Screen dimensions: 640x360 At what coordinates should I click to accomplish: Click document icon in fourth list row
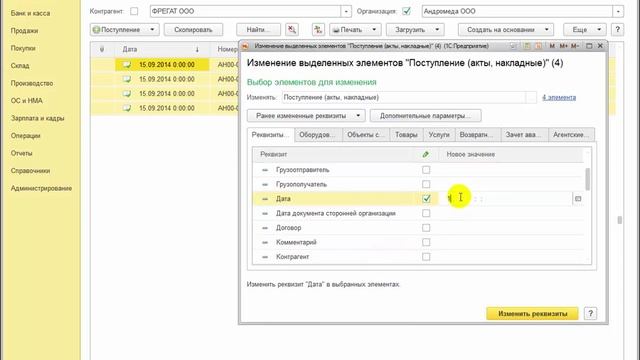point(127,108)
